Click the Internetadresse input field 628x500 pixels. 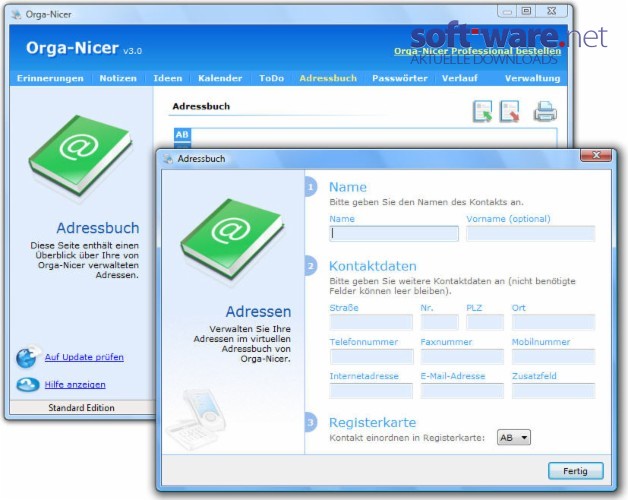371,391
